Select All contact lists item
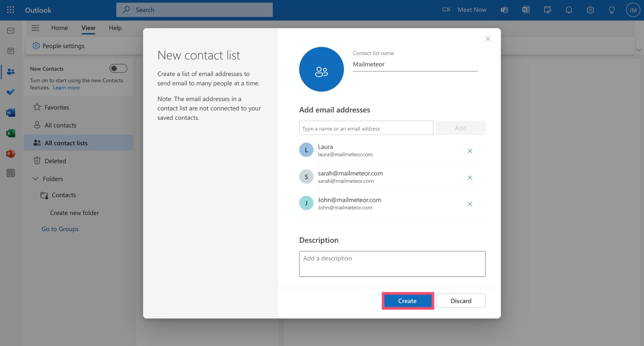This screenshot has width=644, height=346. 79,143
